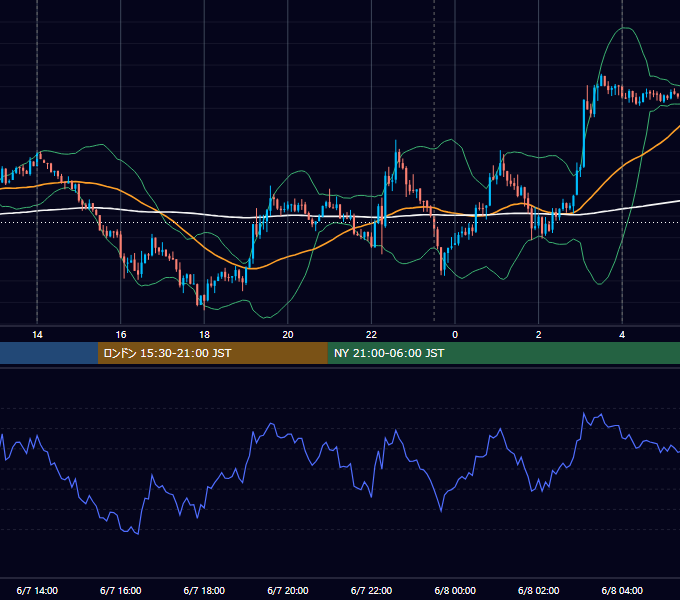This screenshot has width=680, height=600.
Task: Click the 20 hour label on price chart axis
Action: tap(288, 335)
